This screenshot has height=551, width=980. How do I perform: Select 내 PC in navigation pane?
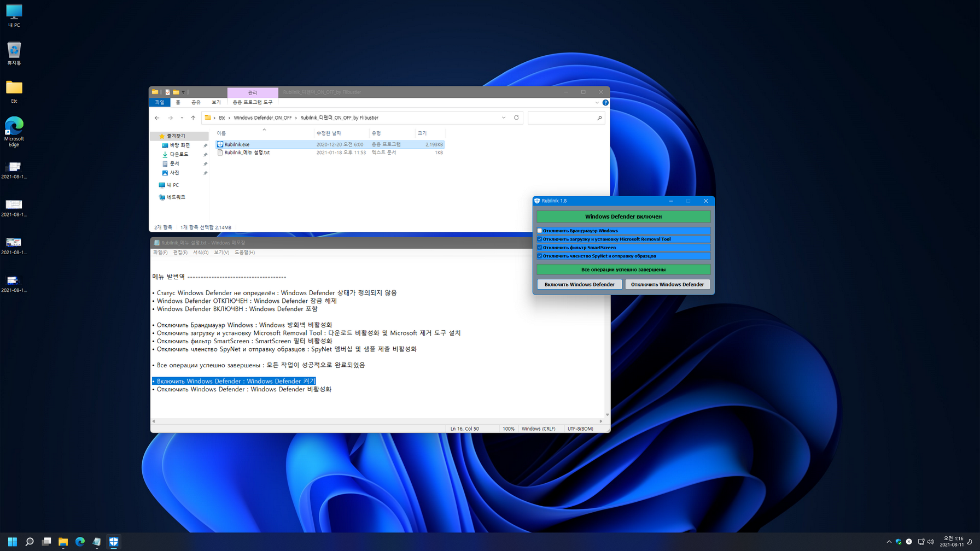173,185
